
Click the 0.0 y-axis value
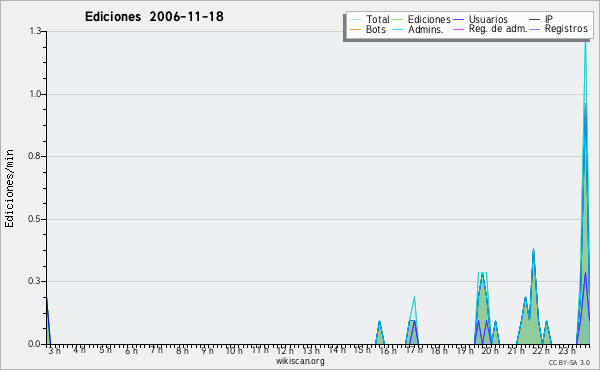point(34,344)
